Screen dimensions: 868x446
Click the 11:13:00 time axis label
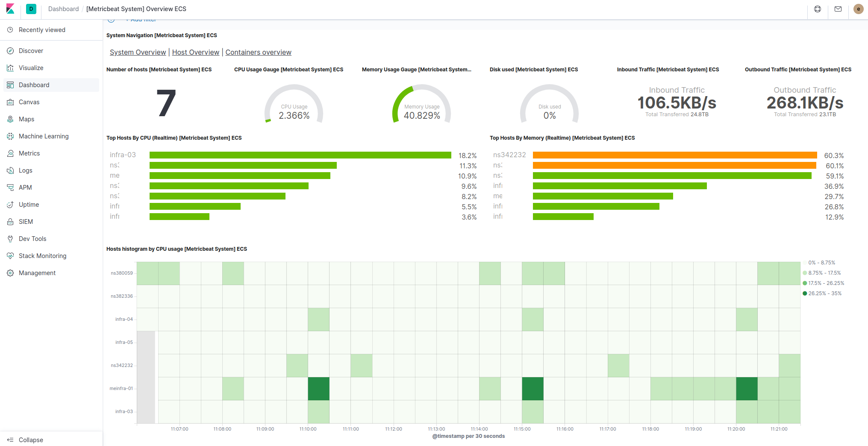[436, 429]
